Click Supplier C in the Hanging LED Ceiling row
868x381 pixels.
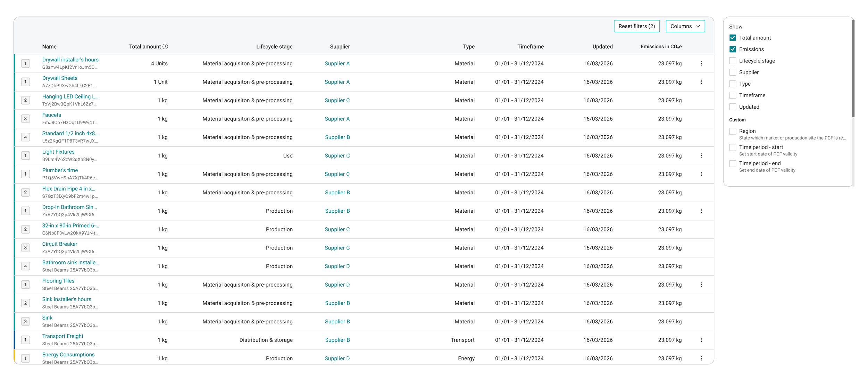[337, 100]
